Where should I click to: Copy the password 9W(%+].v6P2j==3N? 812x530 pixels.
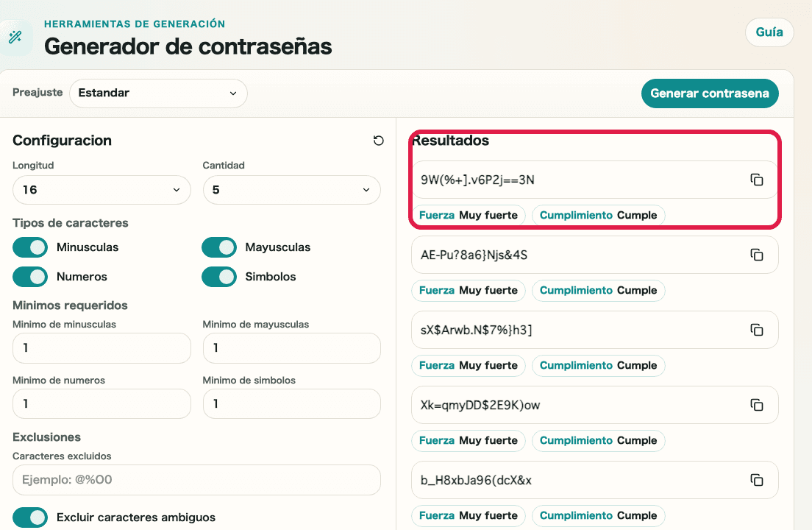(x=756, y=180)
